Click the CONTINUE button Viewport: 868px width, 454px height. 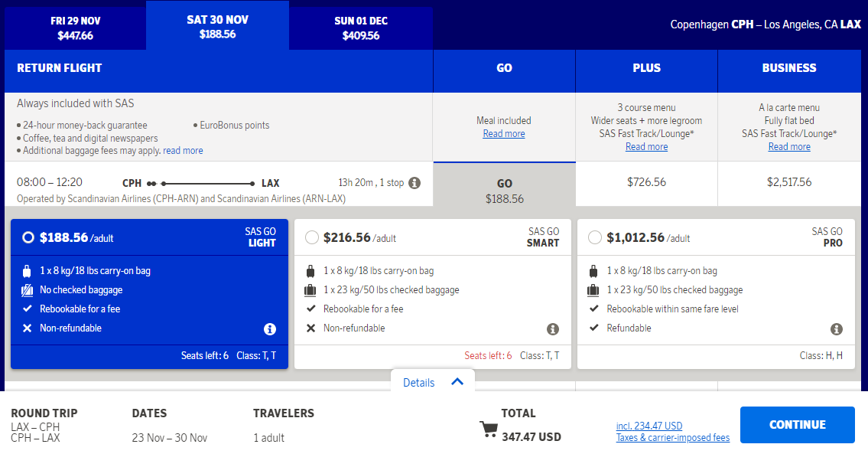(797, 425)
